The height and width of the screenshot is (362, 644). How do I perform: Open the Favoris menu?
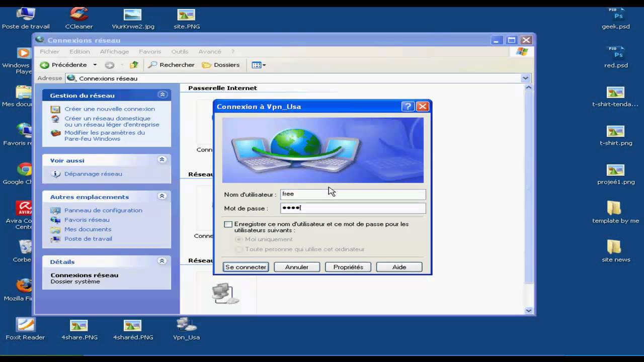coord(150,51)
